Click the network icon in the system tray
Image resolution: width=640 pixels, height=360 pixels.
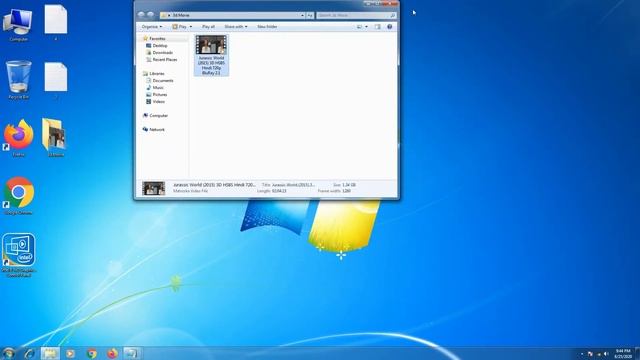click(x=598, y=354)
